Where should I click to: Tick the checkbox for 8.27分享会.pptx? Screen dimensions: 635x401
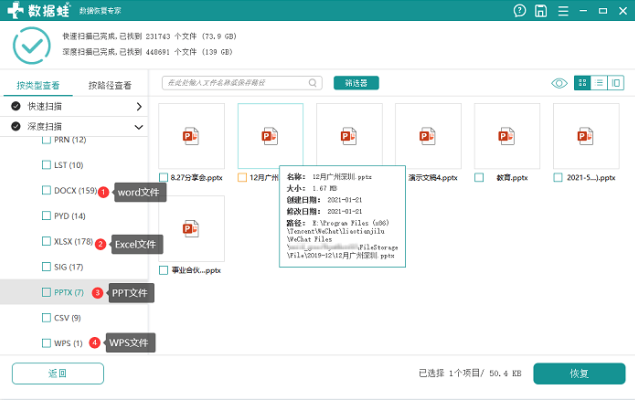[x=164, y=177]
